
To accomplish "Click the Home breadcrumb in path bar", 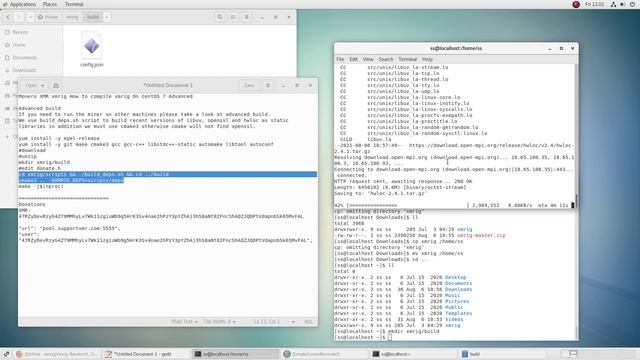I will coord(48,17).
